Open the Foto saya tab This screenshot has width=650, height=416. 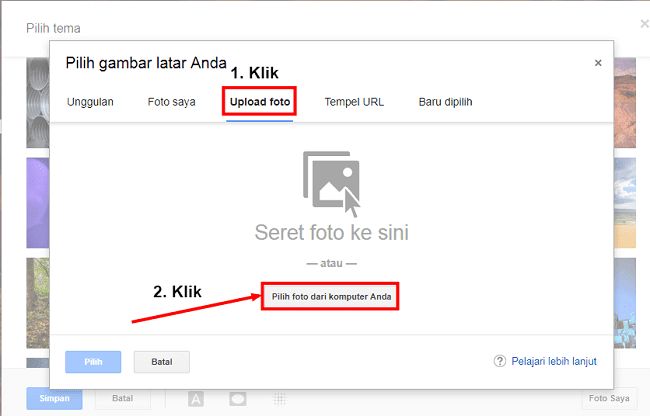171,102
